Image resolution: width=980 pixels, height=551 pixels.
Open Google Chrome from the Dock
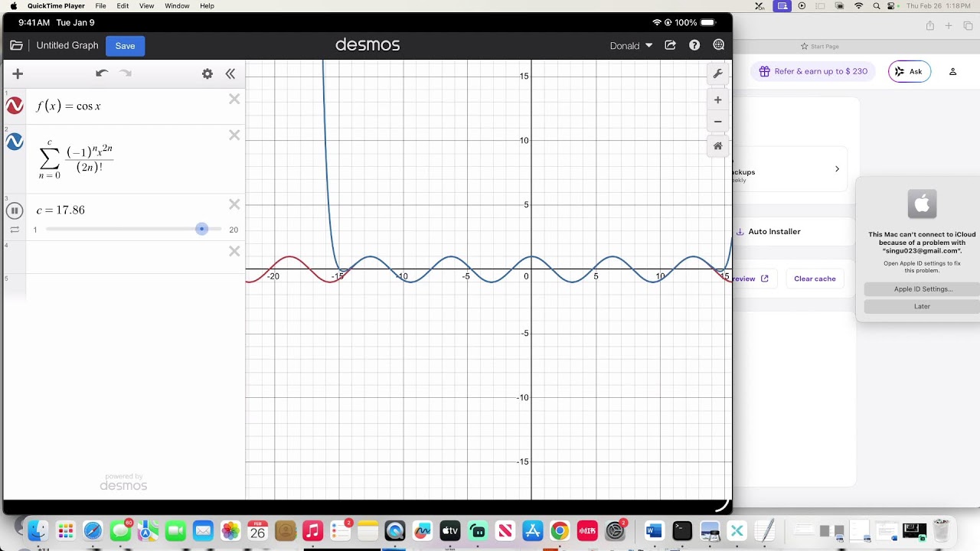[x=560, y=530]
